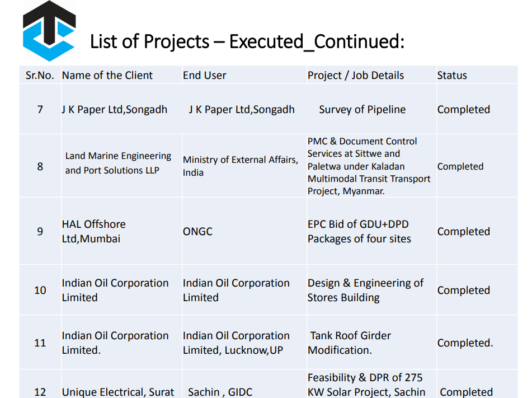Screen dimensions: 532x398
Task: Click the Unique Electrical, Surat cell
Action: coord(118,392)
